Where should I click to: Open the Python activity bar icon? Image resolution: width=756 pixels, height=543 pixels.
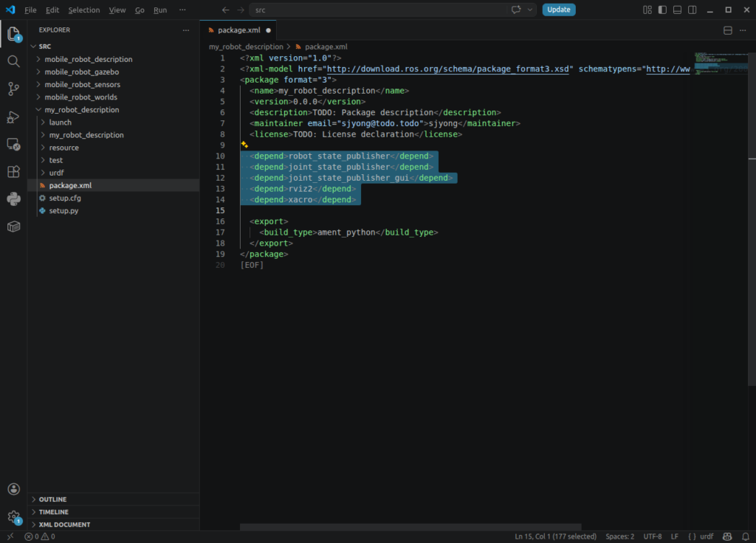click(x=13, y=199)
